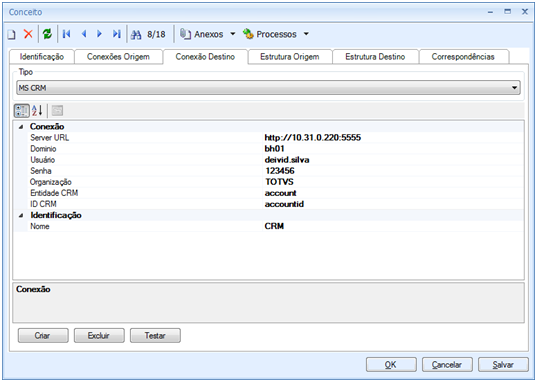Click the Criar button

click(x=43, y=336)
